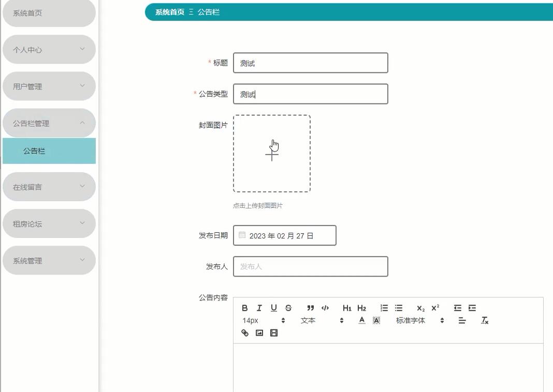The height and width of the screenshot is (392, 553).
Task: Insert a code block in the editor
Action: click(325, 308)
